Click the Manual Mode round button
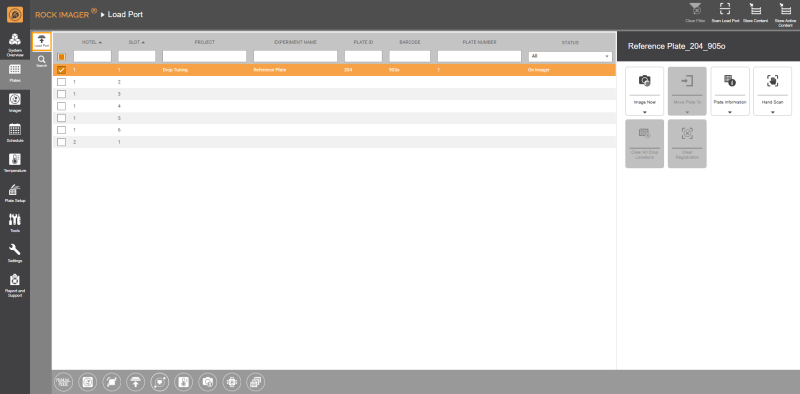 (64, 381)
